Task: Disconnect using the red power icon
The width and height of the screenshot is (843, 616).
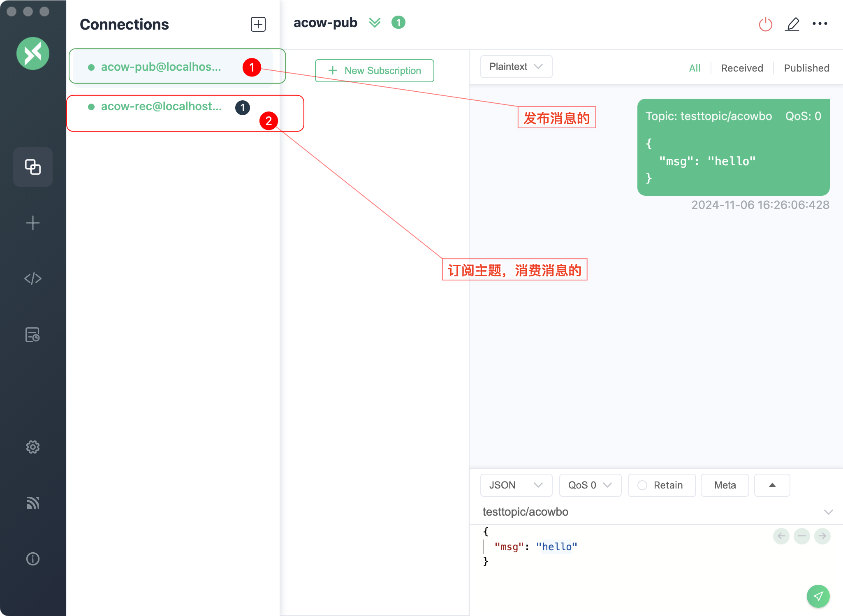Action: pos(765,24)
